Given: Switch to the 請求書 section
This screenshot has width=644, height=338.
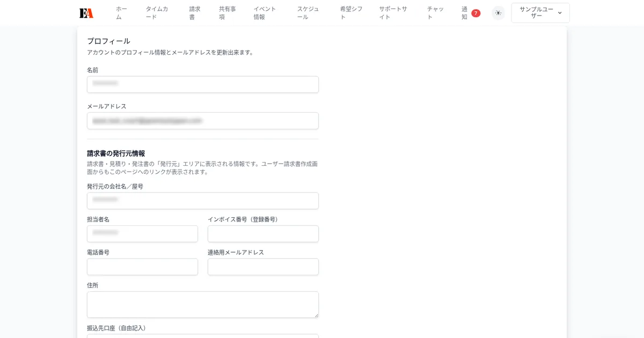Looking at the screenshot, I should pyautogui.click(x=194, y=12).
